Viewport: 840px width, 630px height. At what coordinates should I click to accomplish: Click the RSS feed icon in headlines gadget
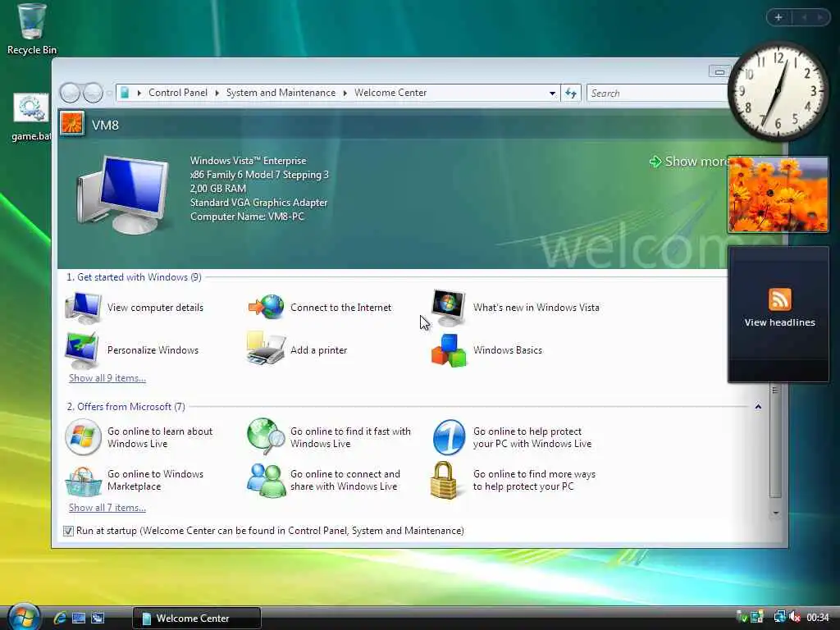[x=779, y=299]
